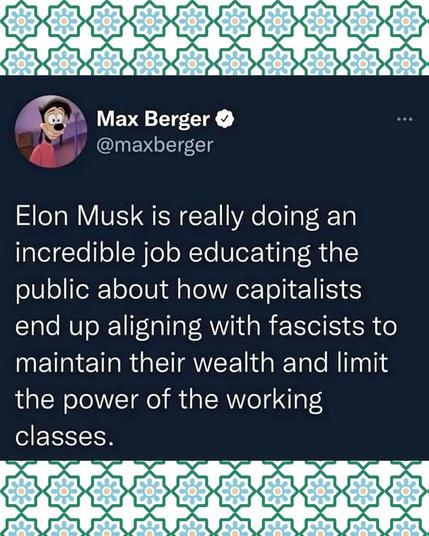
Task: Click the words Elon Musk in tweet
Action: (x=79, y=216)
